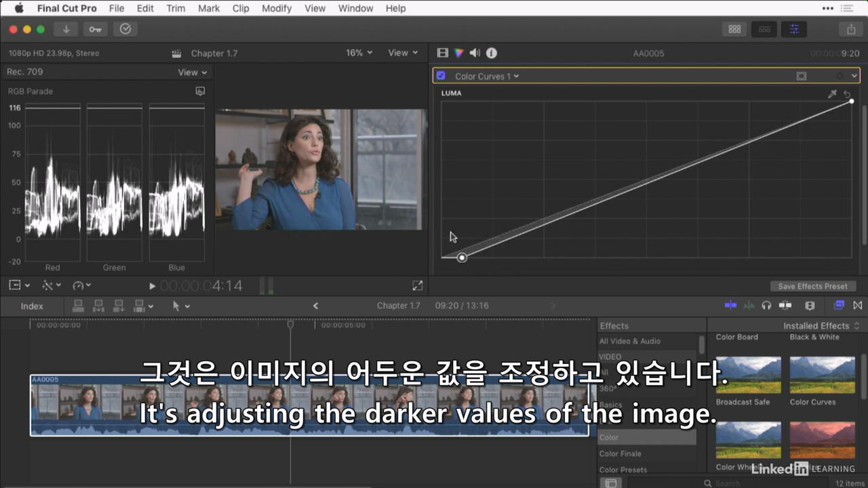Viewport: 868px width, 488px height.
Task: Open the retime speedometer dropdown
Action: pos(81,286)
